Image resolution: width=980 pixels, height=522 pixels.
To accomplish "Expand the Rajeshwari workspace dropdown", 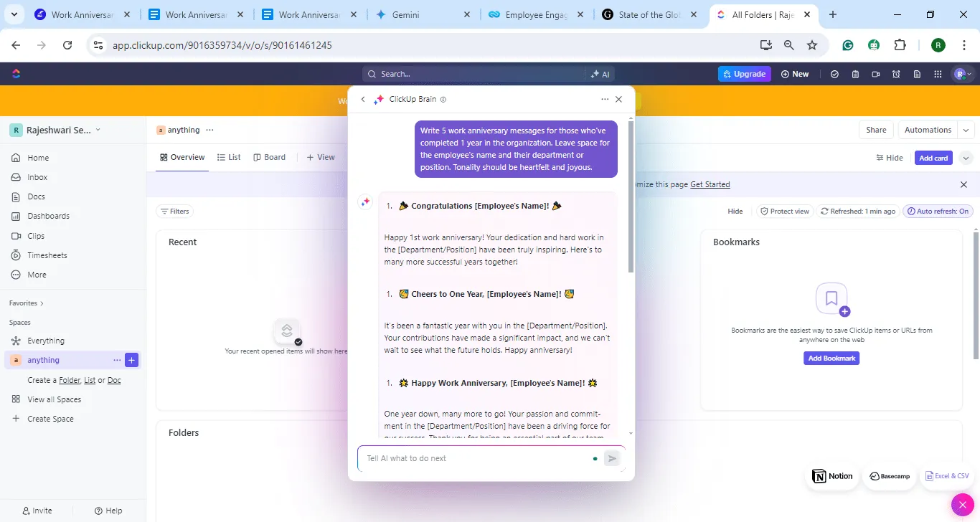I will 55,130.
